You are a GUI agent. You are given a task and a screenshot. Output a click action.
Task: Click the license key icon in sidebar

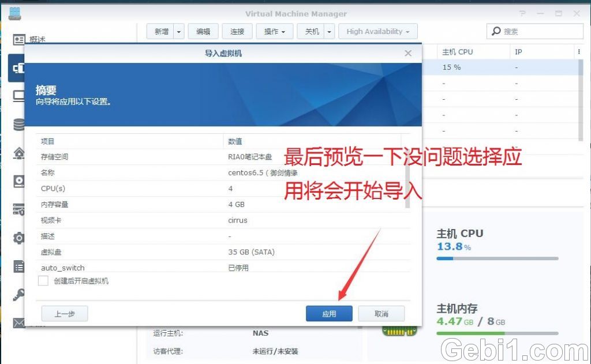pyautogui.click(x=19, y=294)
